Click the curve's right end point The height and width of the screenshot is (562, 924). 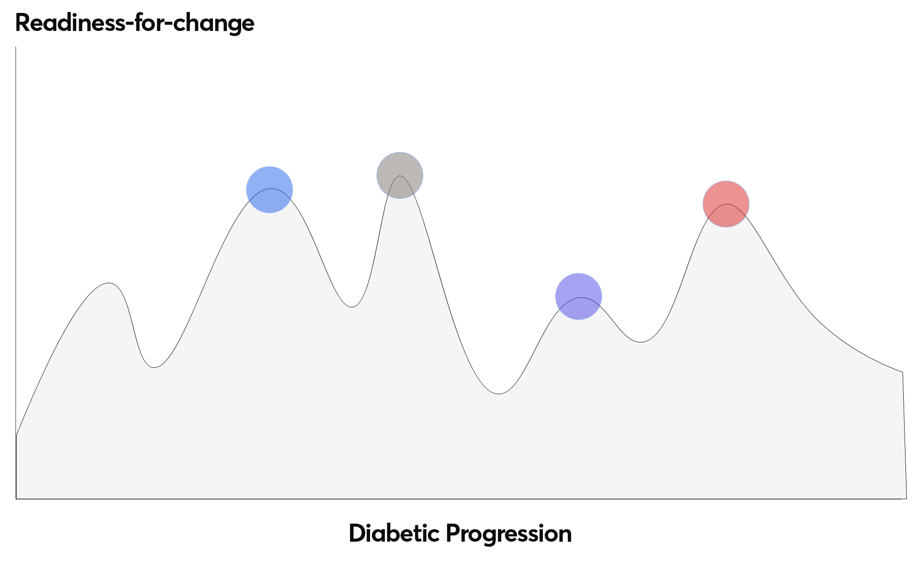tap(902, 372)
